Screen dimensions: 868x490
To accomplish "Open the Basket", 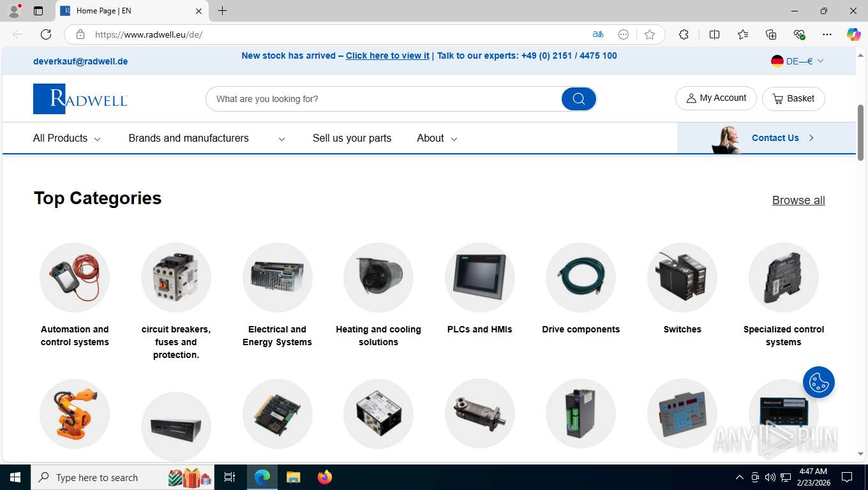I will pos(793,98).
